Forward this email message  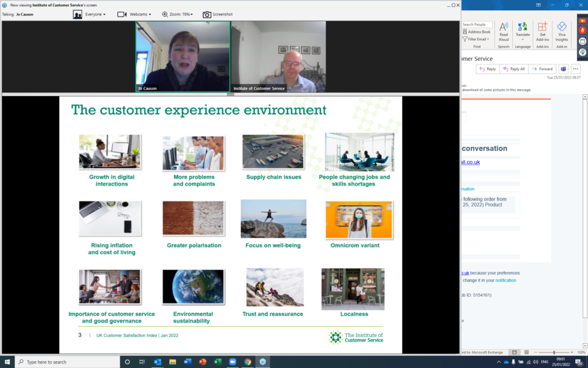click(x=542, y=69)
